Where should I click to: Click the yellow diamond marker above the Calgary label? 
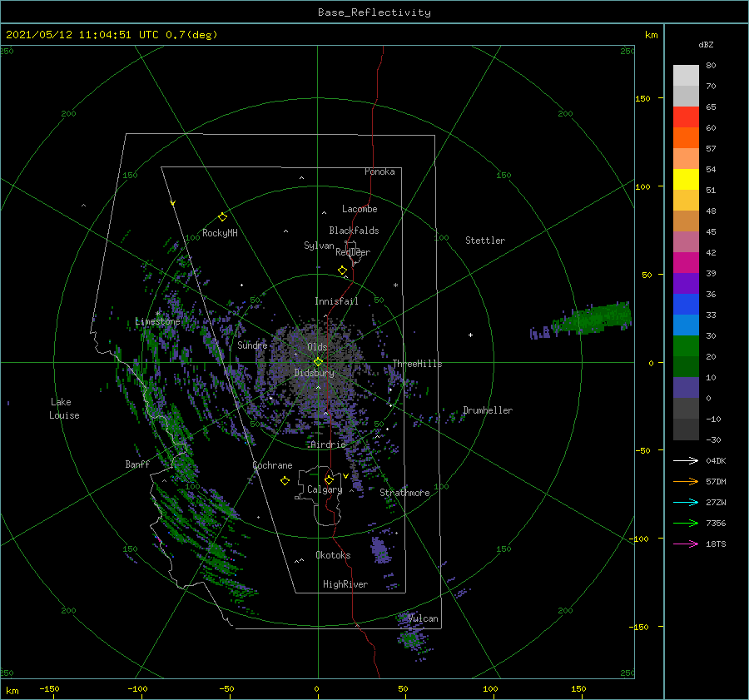(329, 479)
